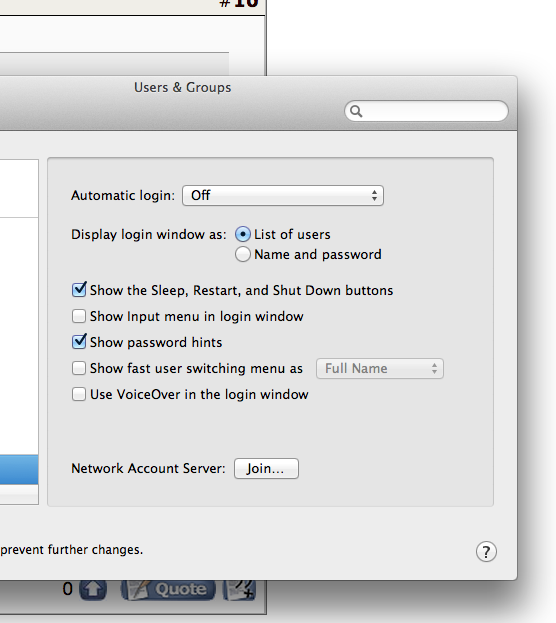The image size is (556, 623).
Task: Enable Show fast user switching menu
Action: point(79,368)
